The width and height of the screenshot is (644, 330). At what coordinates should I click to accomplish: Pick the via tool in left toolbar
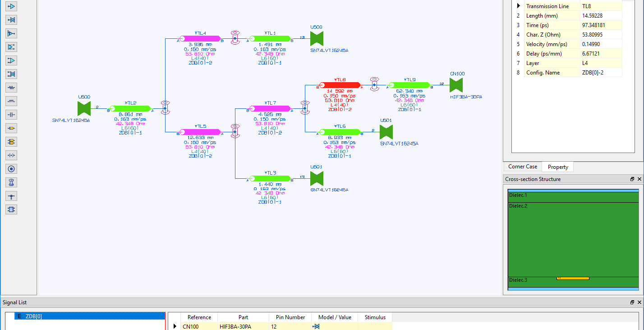point(11,182)
